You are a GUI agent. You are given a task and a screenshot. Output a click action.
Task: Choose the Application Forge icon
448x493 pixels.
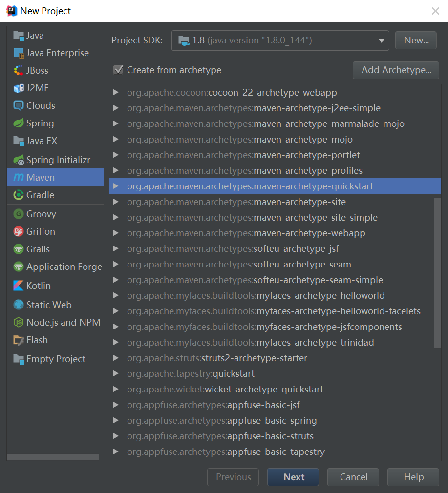click(19, 267)
